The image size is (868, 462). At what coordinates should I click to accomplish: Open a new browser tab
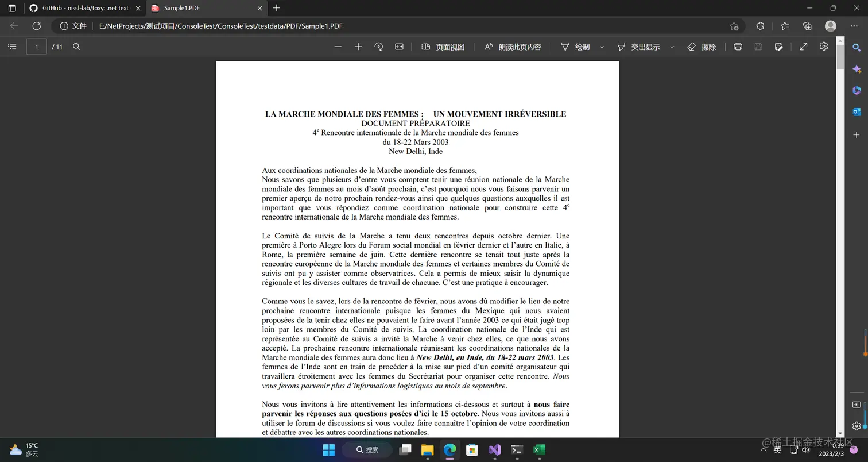[277, 8]
